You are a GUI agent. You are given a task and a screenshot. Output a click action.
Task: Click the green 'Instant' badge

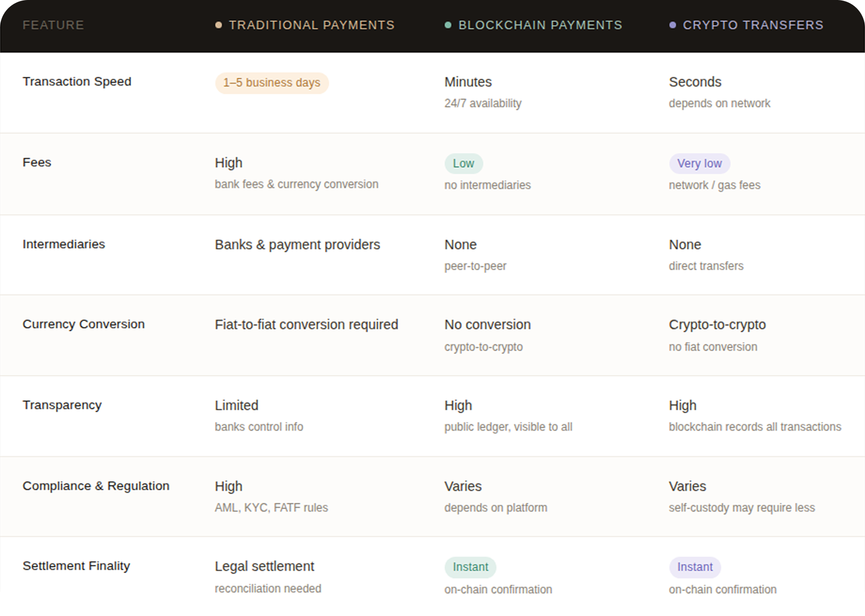tap(471, 567)
